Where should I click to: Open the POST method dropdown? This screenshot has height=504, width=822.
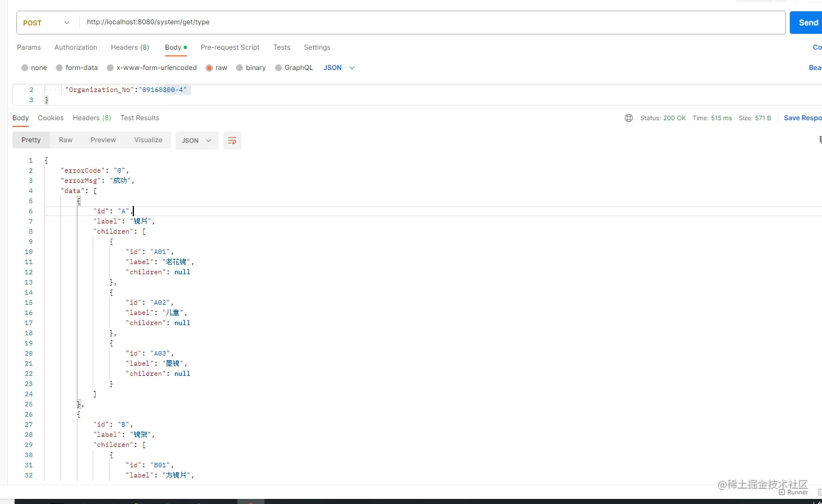click(x=46, y=23)
